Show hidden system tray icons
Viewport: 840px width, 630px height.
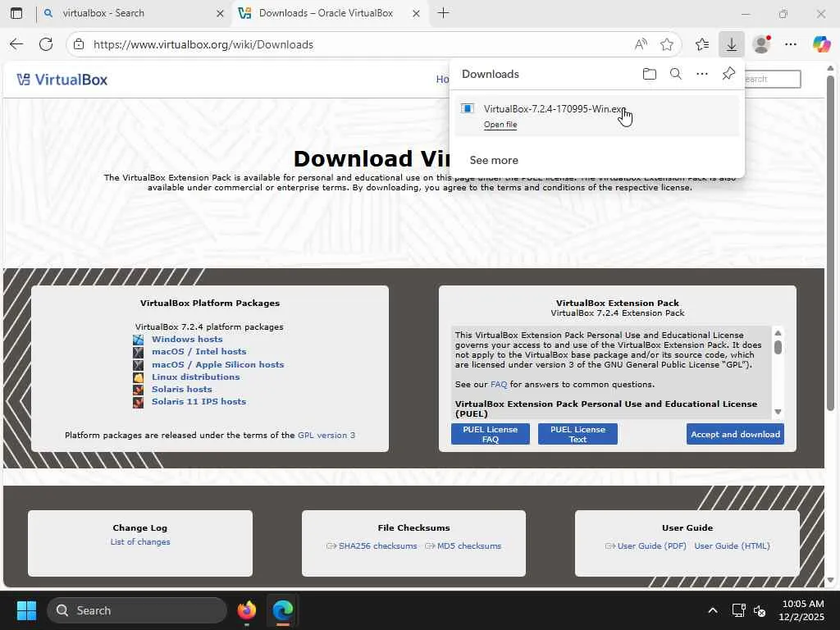[713, 610]
